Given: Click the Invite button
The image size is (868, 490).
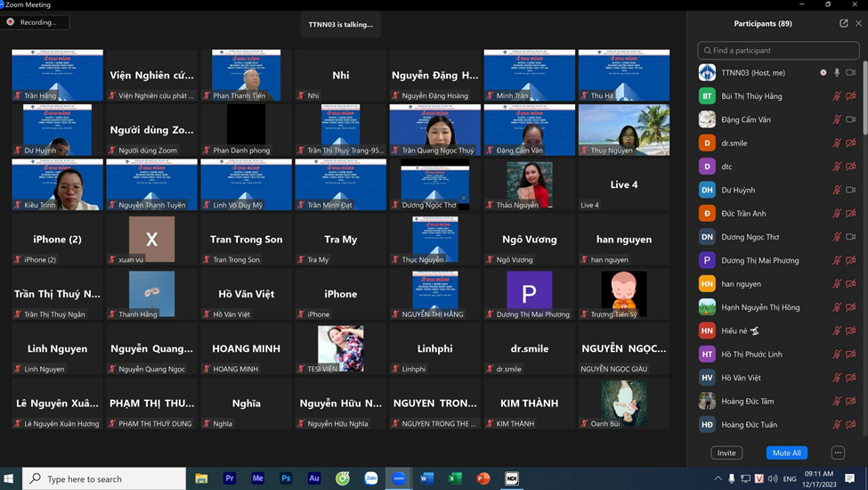Looking at the screenshot, I should coord(726,453).
